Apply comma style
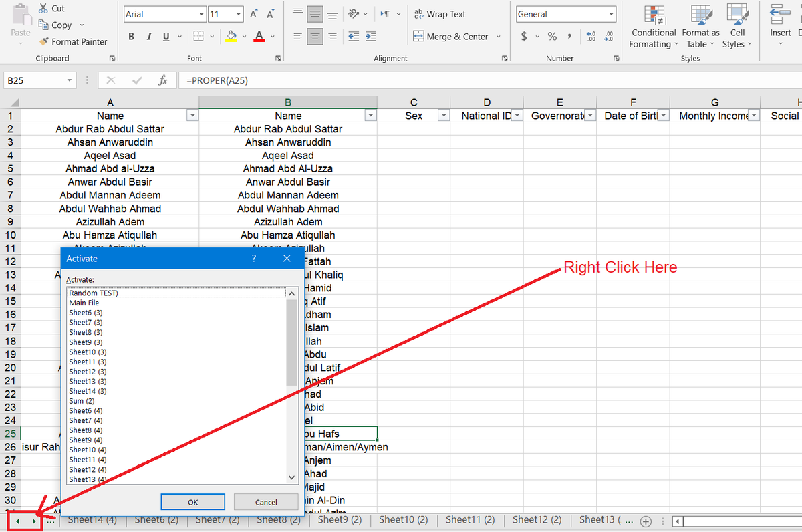The height and width of the screenshot is (532, 802). (x=569, y=37)
